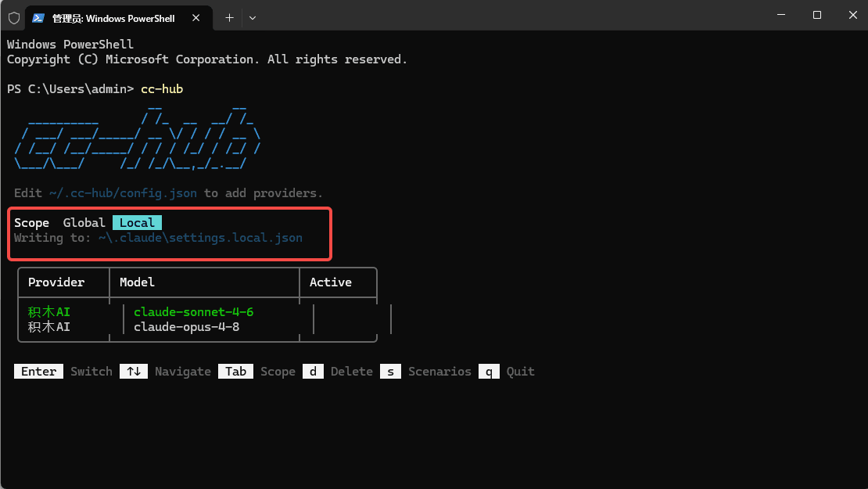
Task: Select the 管理员: Windows PowerShell tab
Action: [119, 18]
